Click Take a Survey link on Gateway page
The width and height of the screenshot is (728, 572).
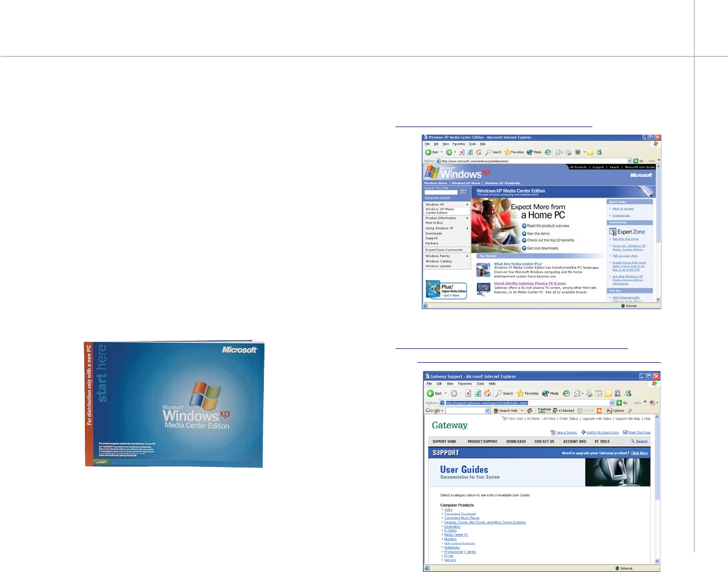(x=564, y=432)
